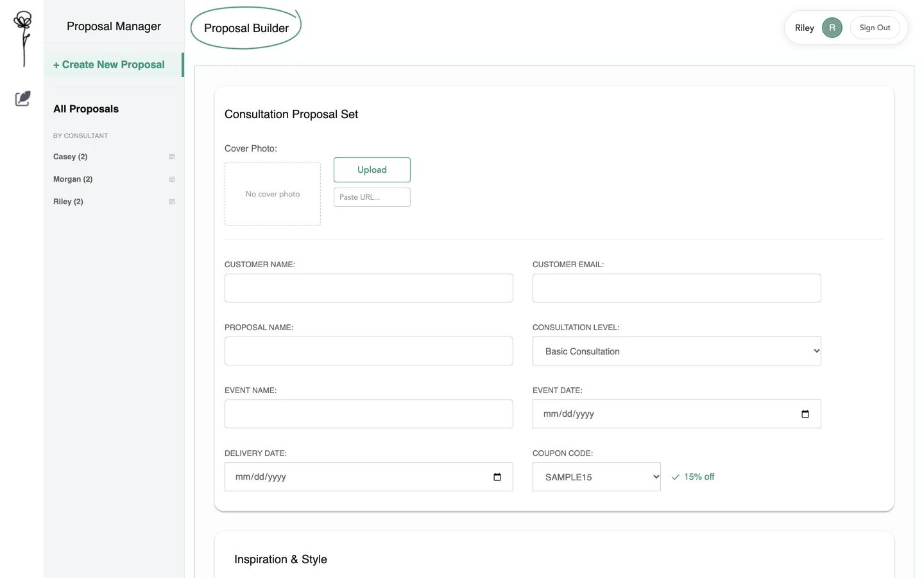Click the Riley avatar circle
This screenshot has height=578, width=924.
(x=832, y=28)
